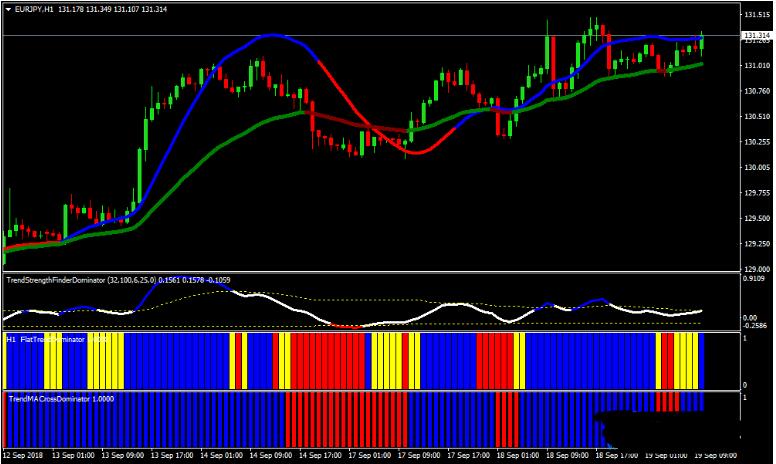
Task: Click the 129.000 price axis label
Action: pyautogui.click(x=757, y=270)
